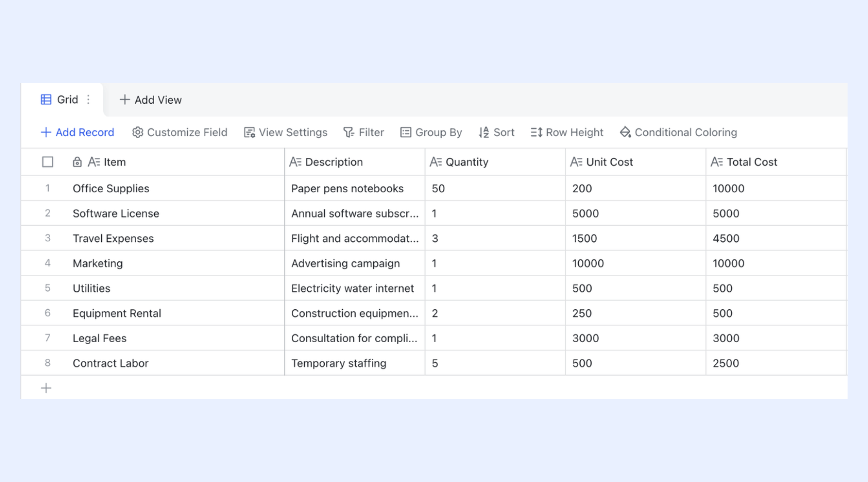Open Customize Field
The height and width of the screenshot is (482, 868).
point(180,132)
